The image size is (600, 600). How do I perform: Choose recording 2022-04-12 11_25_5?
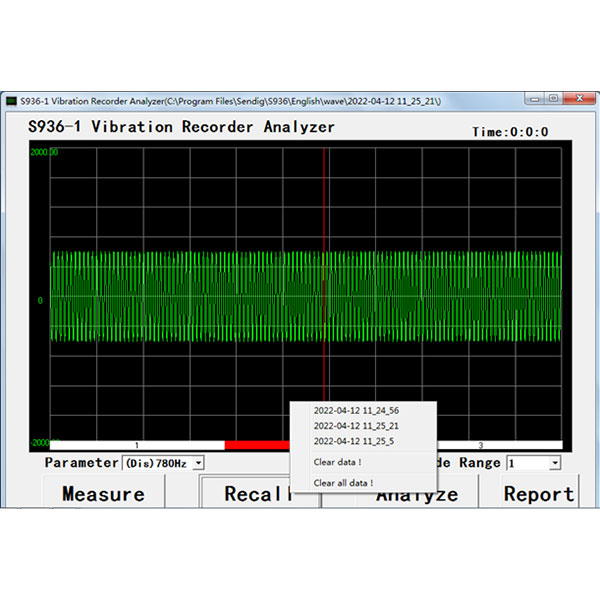pos(353,440)
